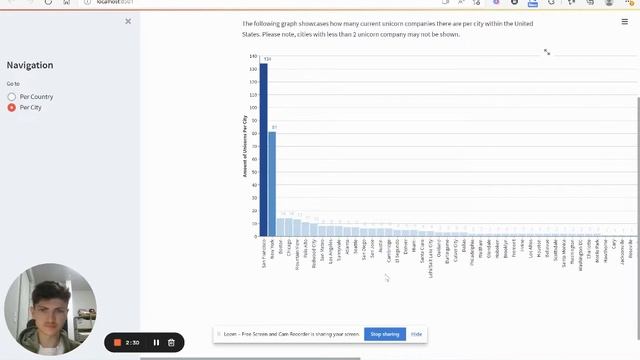Pause the Loom recording
Viewport: 640px width, 360px height.
[x=156, y=342]
